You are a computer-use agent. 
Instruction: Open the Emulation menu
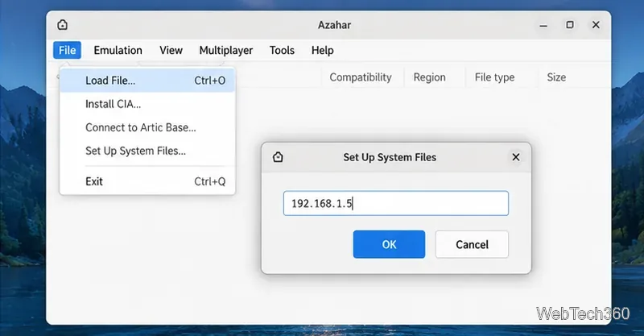(x=118, y=50)
